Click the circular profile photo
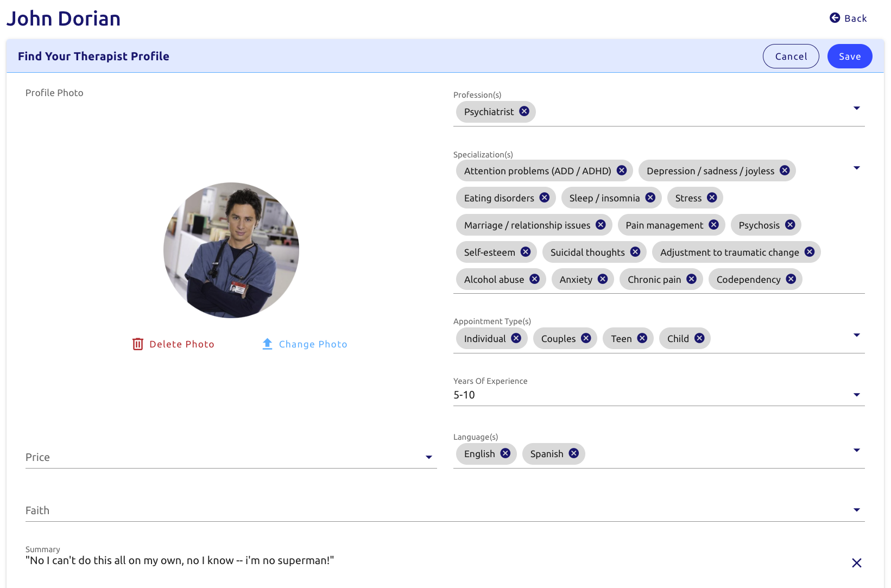 coord(231,250)
